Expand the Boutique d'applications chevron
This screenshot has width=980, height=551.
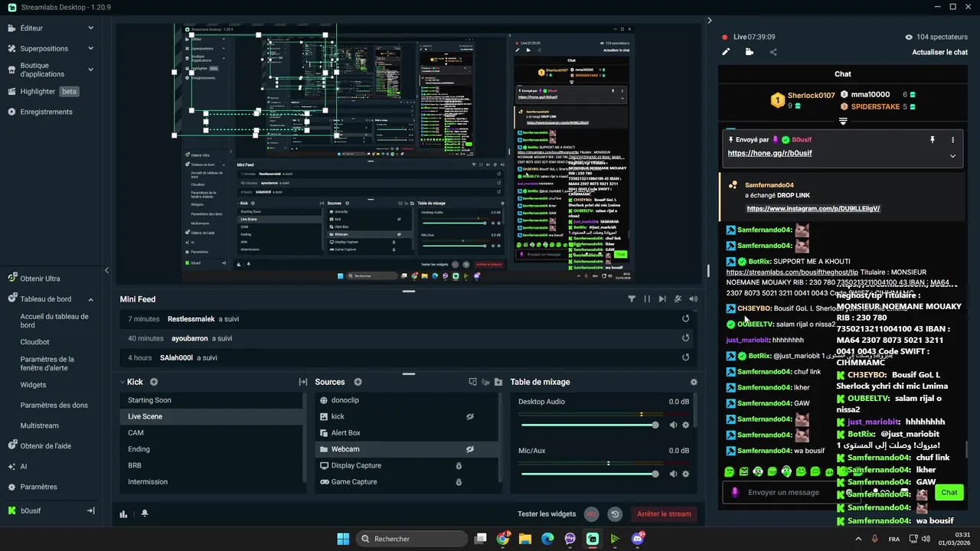[x=90, y=70]
